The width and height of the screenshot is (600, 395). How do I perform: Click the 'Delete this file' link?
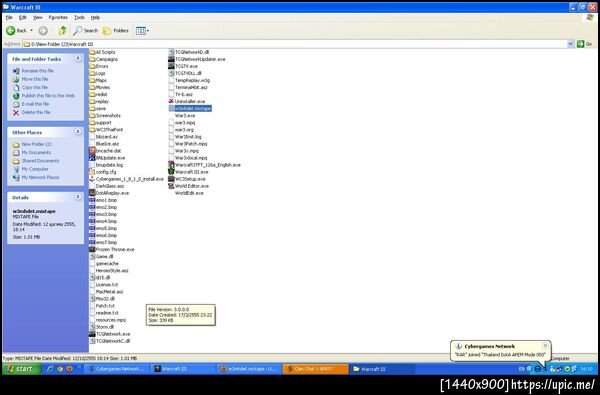click(x=36, y=113)
